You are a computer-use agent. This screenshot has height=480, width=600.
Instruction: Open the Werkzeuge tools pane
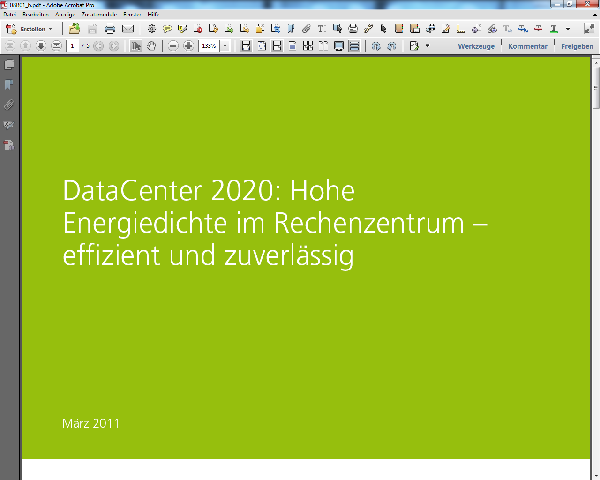[x=475, y=46]
